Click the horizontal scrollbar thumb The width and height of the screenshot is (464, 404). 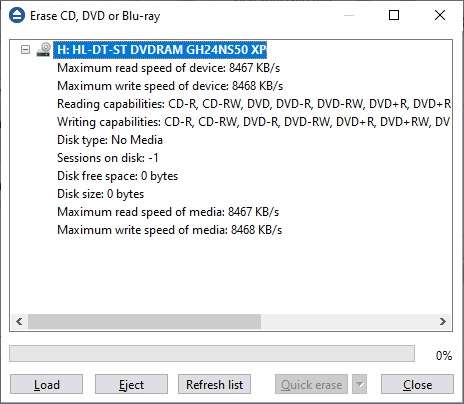tap(144, 321)
